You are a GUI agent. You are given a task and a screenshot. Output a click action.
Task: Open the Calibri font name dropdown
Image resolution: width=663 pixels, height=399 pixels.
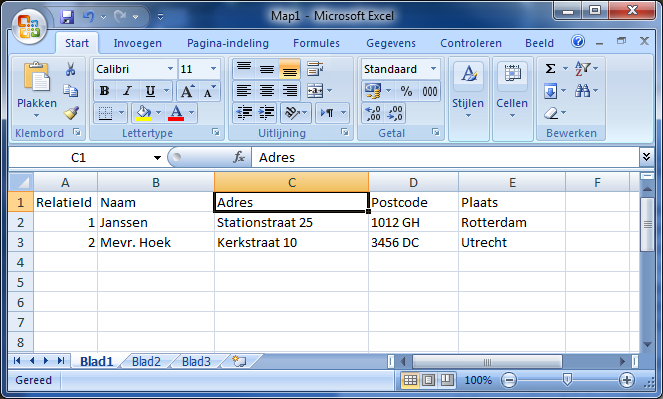[x=170, y=69]
